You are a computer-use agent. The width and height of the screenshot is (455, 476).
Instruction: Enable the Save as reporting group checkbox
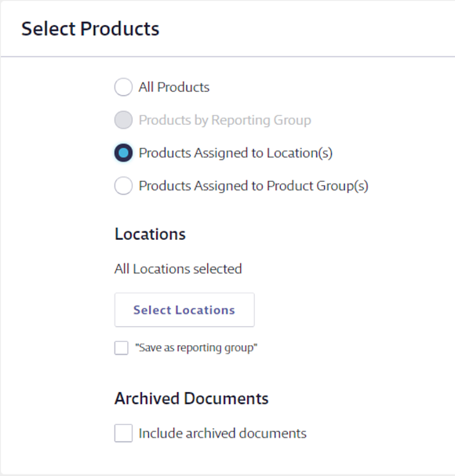pos(121,348)
